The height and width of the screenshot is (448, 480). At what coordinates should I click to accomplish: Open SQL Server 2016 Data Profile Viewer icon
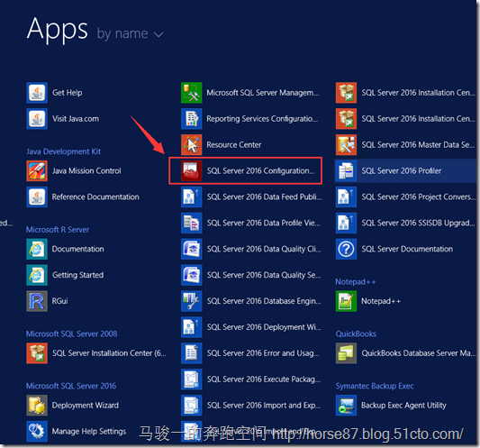[191, 223]
